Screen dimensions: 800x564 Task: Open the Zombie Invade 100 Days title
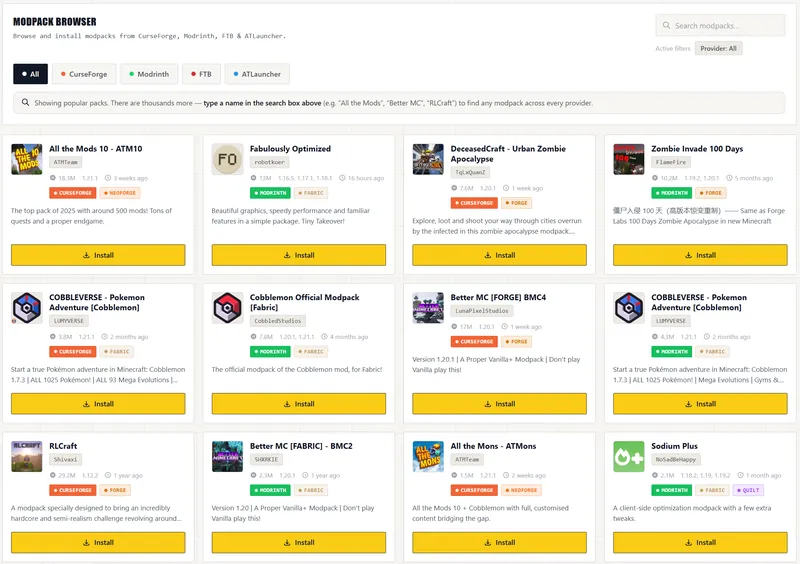(x=697, y=149)
